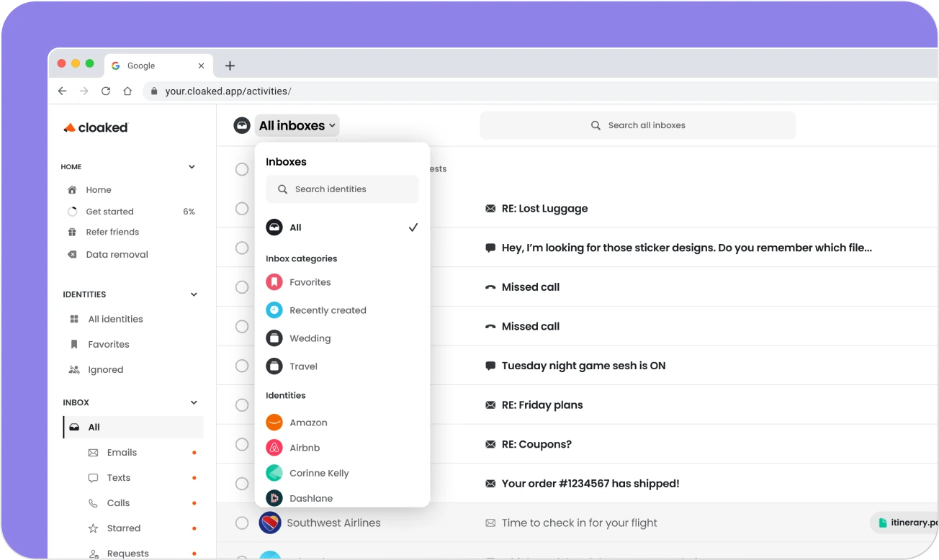This screenshot has width=939, height=560.
Task: Open the All inboxes dropdown
Action: pyautogui.click(x=296, y=125)
